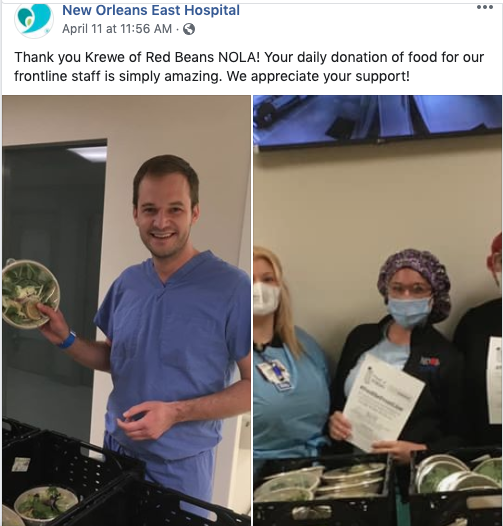
Task: Open the New Orleans East Hospital page link
Action: coord(151,10)
